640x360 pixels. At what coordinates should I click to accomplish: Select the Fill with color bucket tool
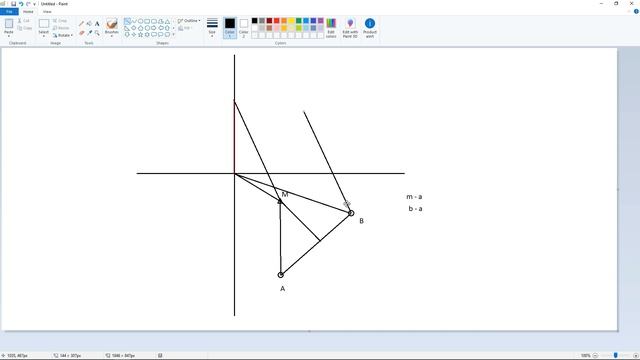[x=89, y=24]
